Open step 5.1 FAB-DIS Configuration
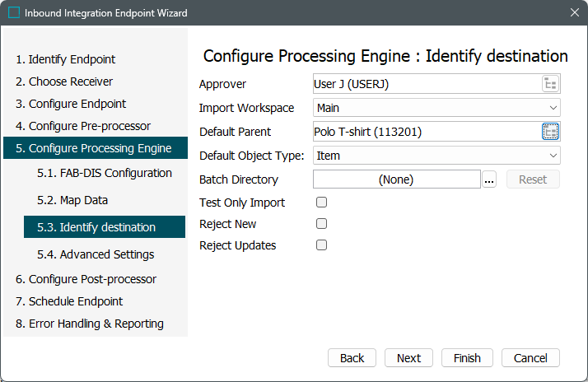 coord(104,173)
